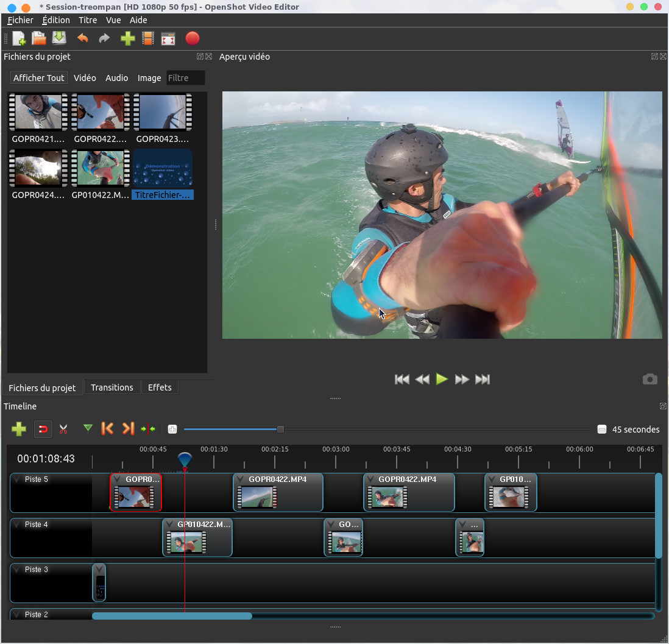Select the Vidéo filter in project files
669x644 pixels.
click(85, 78)
